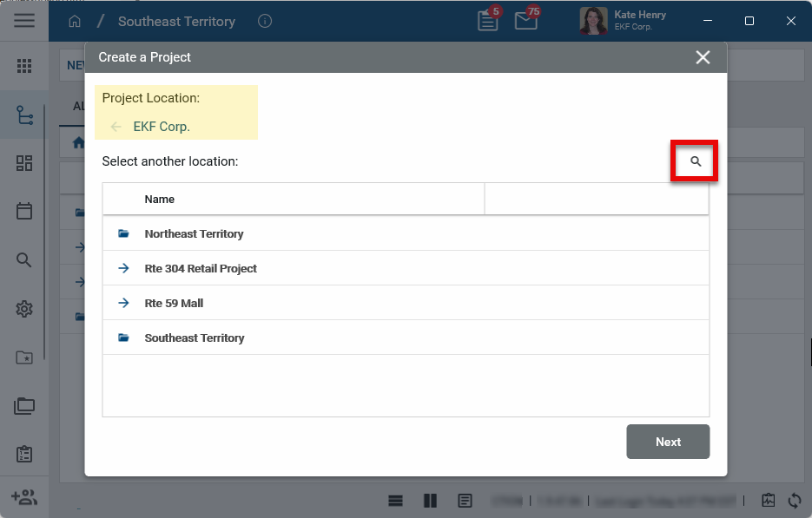Open the apps grid icon in sidebar
Screen dimensions: 812x518
coord(24,66)
